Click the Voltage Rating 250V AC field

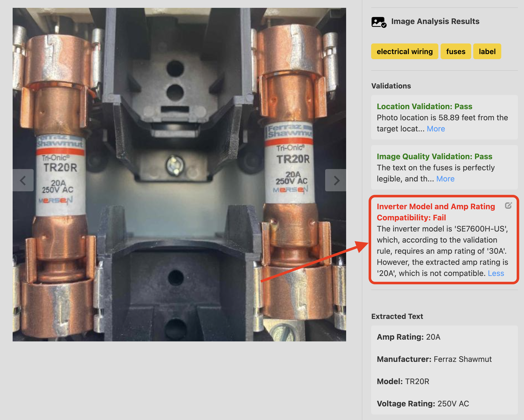423,404
